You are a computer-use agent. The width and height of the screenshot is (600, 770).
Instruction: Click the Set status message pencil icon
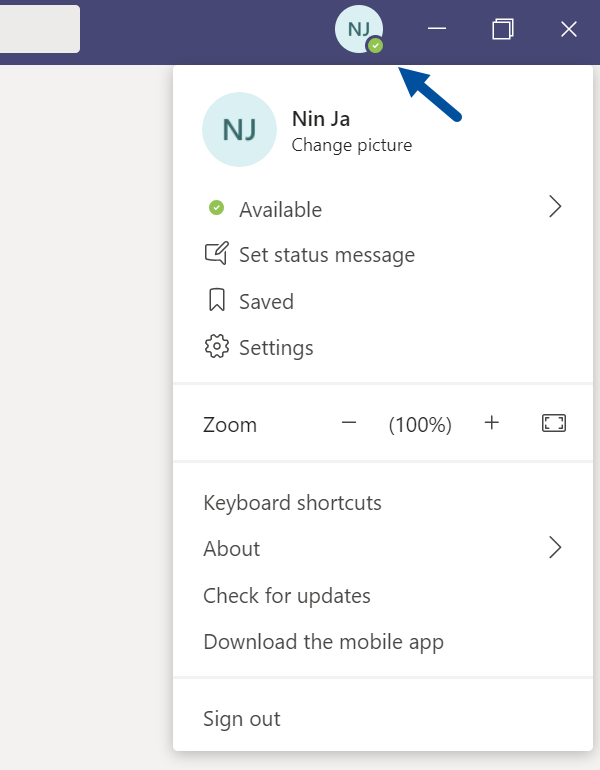(x=217, y=253)
